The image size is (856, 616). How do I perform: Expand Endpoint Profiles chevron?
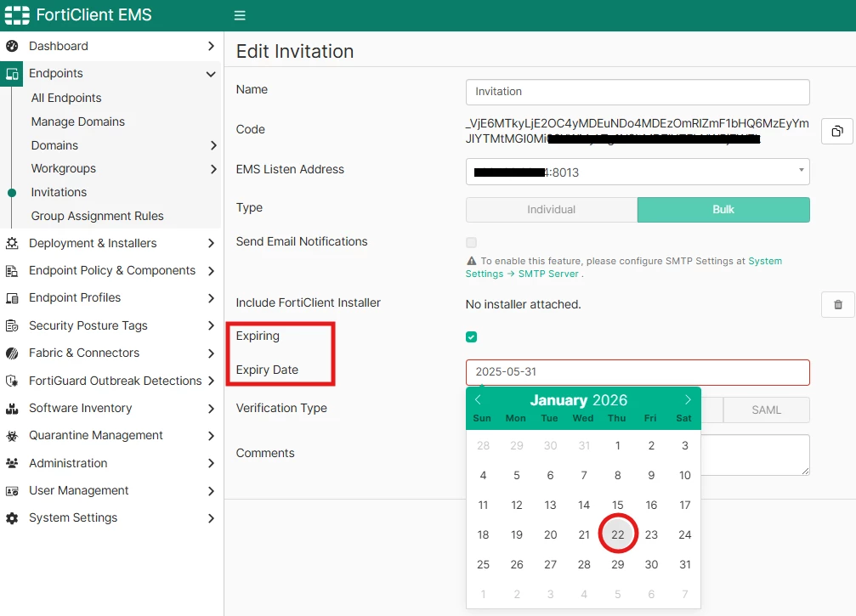(x=212, y=298)
